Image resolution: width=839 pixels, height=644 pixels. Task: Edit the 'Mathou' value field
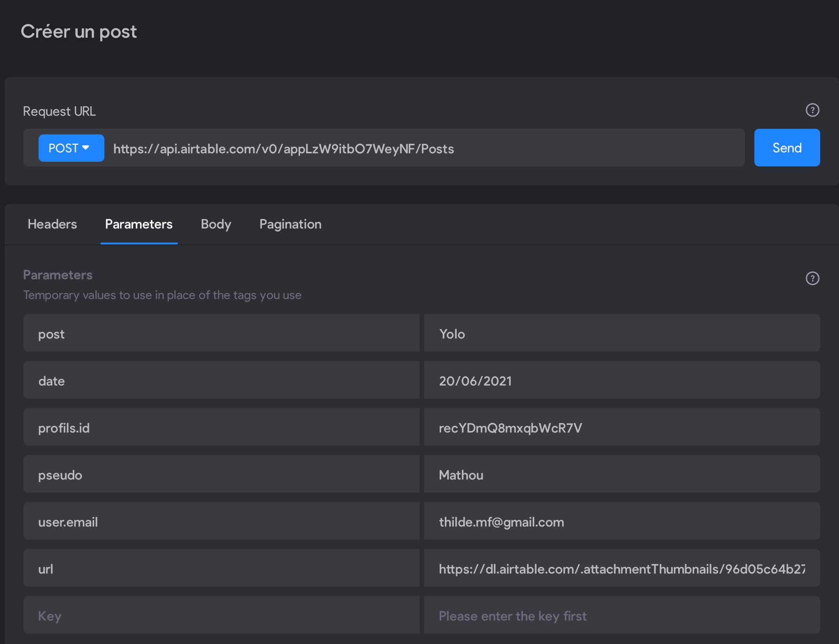click(x=622, y=474)
